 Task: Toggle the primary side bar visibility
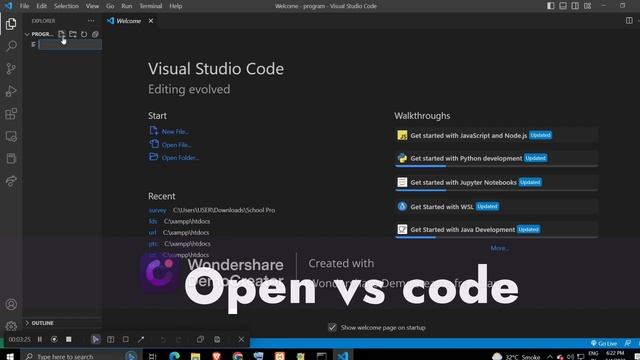[551, 6]
